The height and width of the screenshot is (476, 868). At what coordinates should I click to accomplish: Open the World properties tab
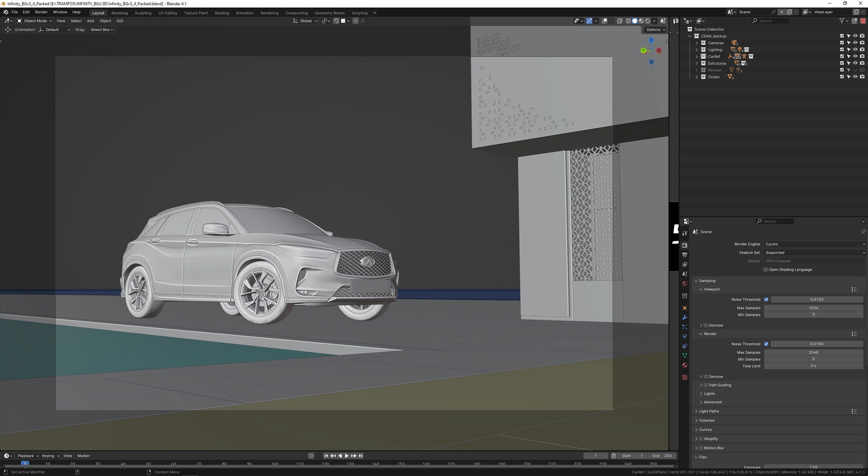coord(684,284)
